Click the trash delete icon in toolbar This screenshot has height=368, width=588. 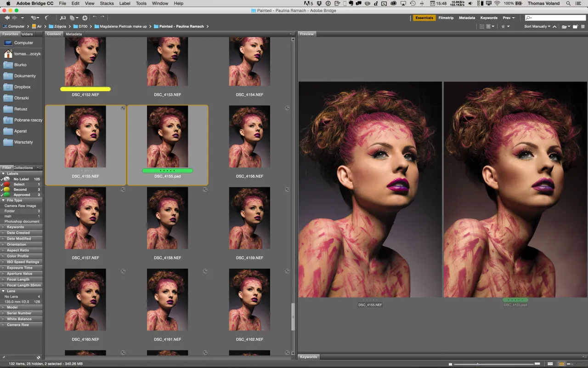coord(583,26)
